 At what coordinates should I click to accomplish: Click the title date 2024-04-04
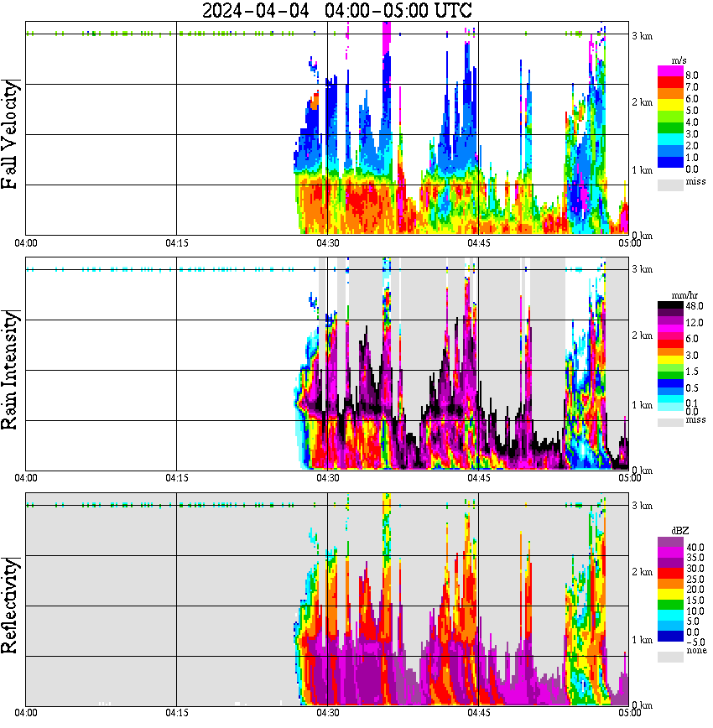pos(256,10)
